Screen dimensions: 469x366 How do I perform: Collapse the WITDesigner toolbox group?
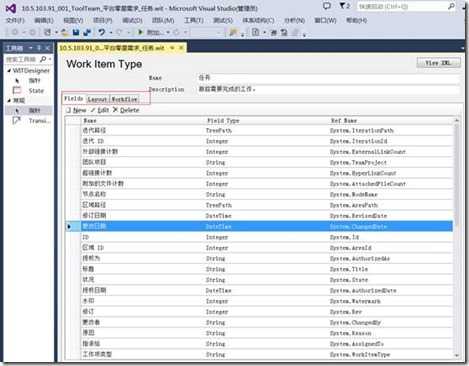[9, 71]
